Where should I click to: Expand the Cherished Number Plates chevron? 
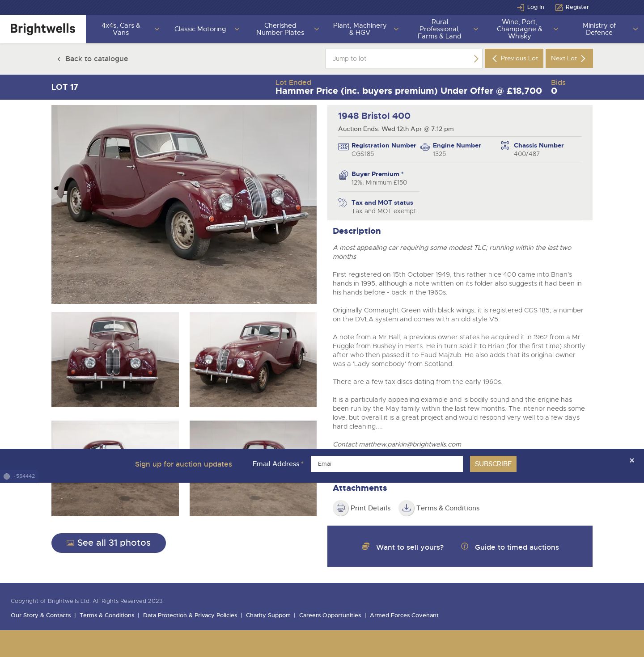click(317, 29)
